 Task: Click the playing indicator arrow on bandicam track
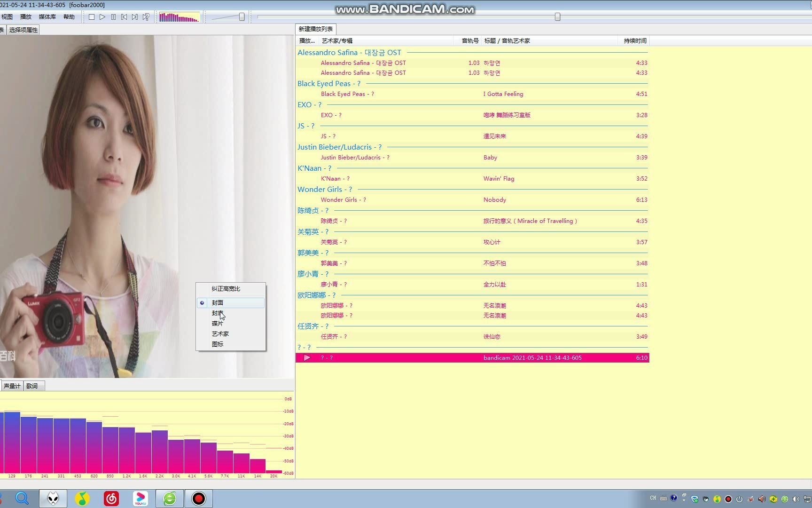click(307, 358)
